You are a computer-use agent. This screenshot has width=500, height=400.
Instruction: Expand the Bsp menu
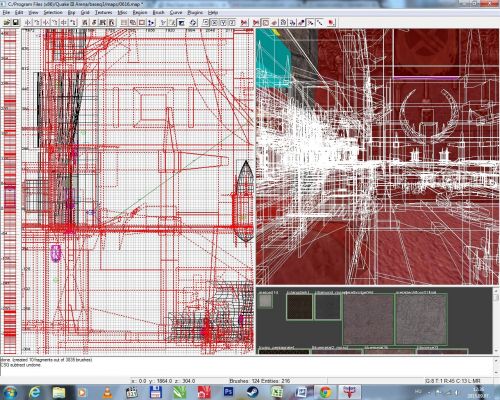point(71,12)
